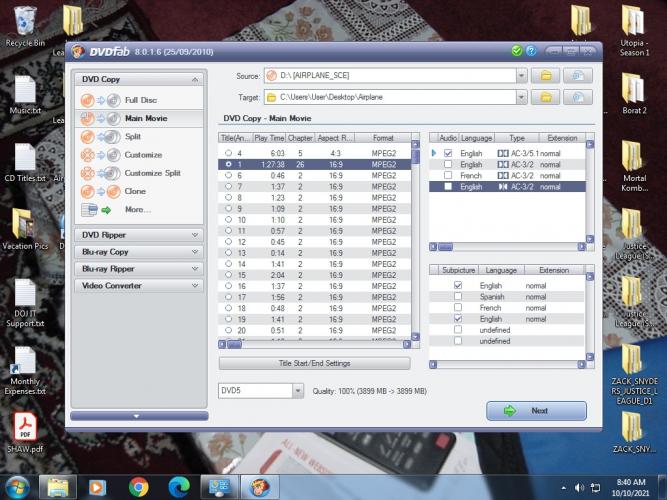The height and width of the screenshot is (500, 667).
Task: Click the target folder browse icon
Action: point(546,97)
